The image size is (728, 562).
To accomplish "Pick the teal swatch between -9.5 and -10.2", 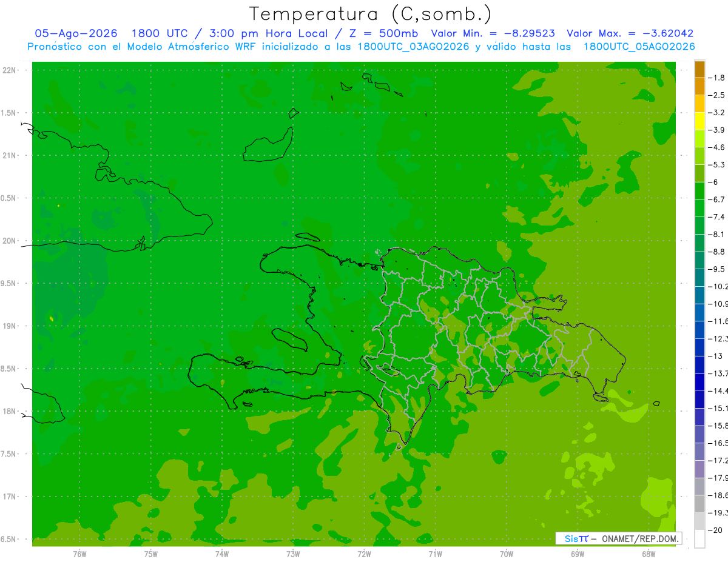I will (699, 278).
